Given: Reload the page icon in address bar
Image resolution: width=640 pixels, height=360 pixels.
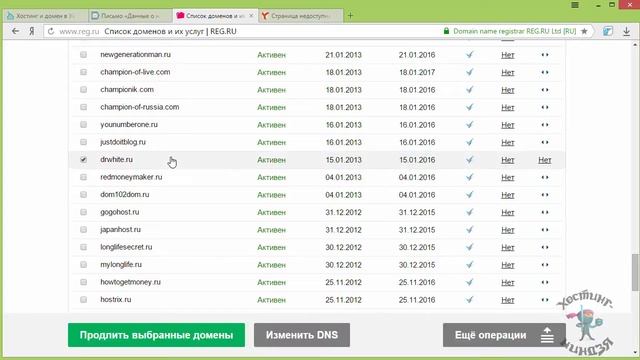Looking at the screenshot, I should [x=51, y=31].
